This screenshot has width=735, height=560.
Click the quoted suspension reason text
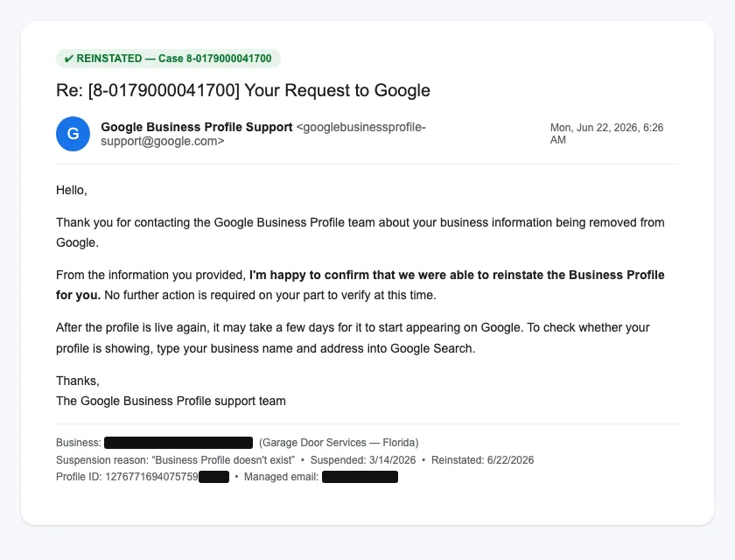click(223, 460)
